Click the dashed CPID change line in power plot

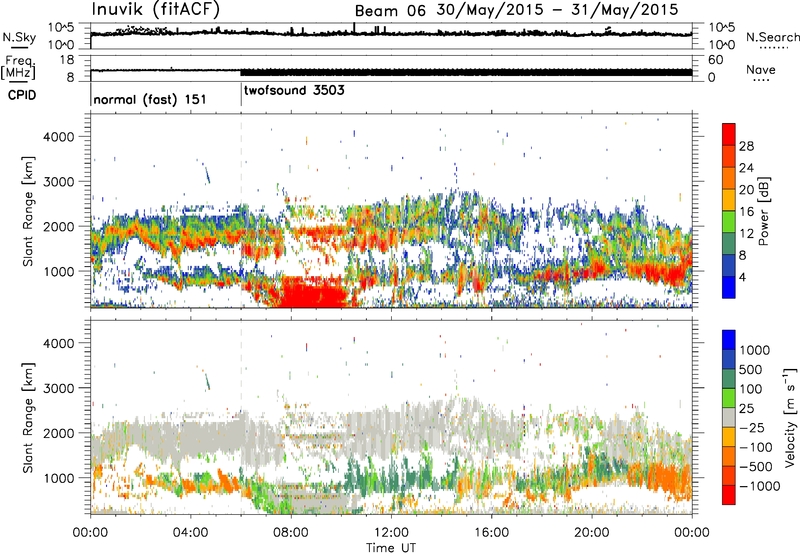coord(241,210)
